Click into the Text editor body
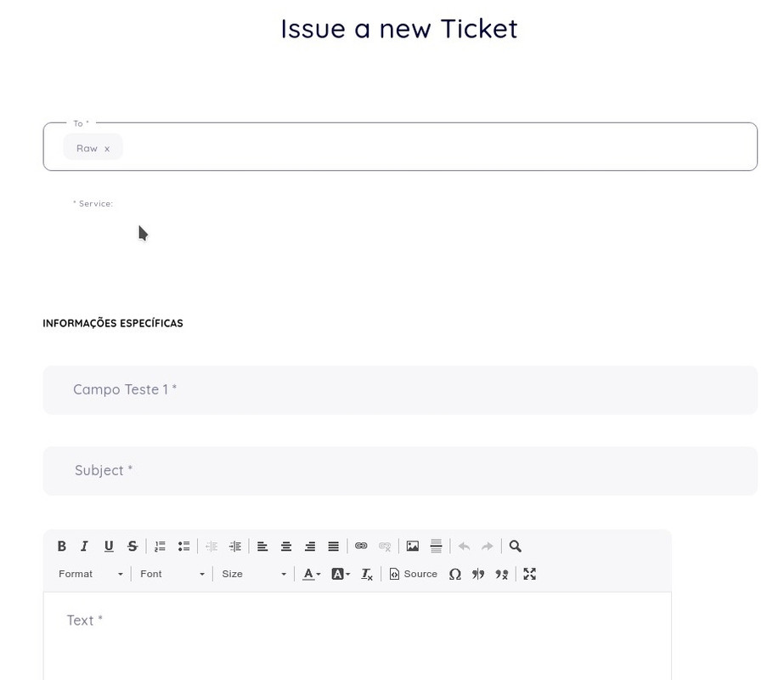The image size is (784, 680). (357, 636)
